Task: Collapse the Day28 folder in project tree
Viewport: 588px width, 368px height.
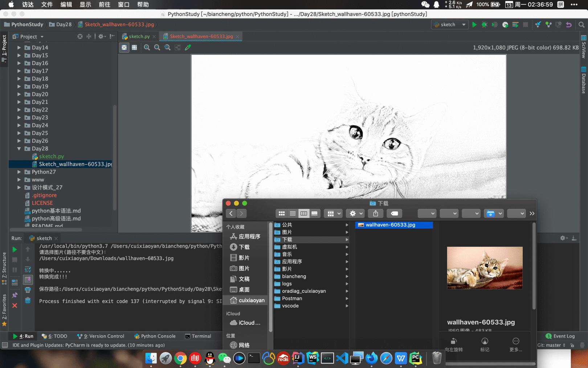Action: [19, 149]
